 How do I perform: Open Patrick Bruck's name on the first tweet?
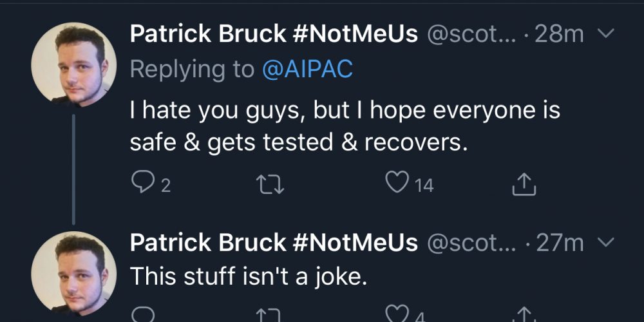coord(274,34)
